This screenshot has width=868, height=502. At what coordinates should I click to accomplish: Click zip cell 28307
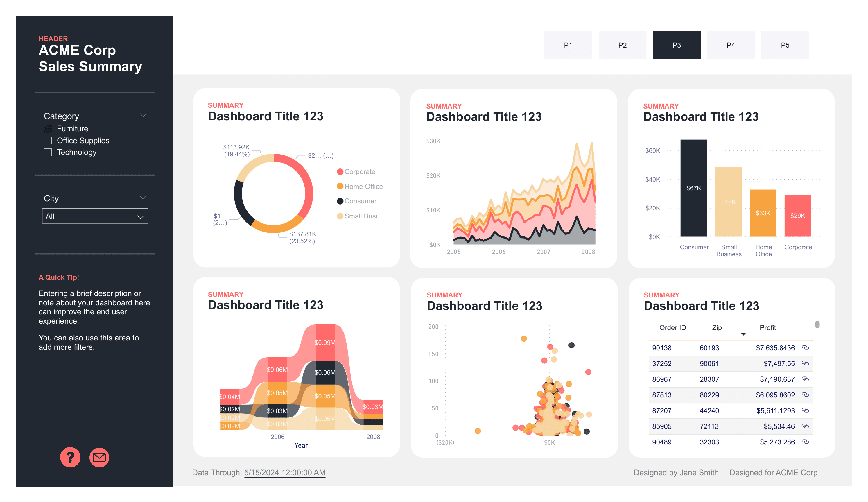pos(709,379)
